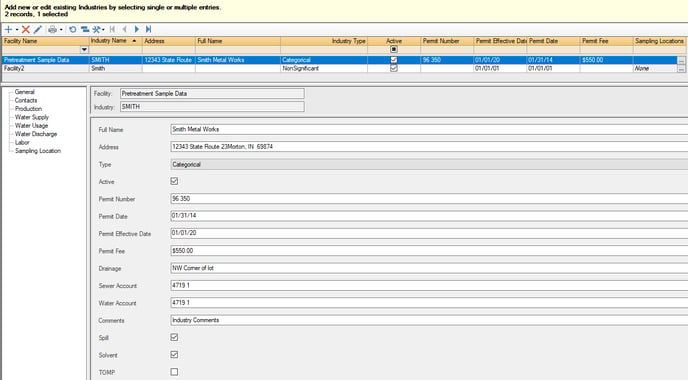Image resolution: width=688 pixels, height=380 pixels.
Task: Open the Contacts section
Action: point(26,100)
